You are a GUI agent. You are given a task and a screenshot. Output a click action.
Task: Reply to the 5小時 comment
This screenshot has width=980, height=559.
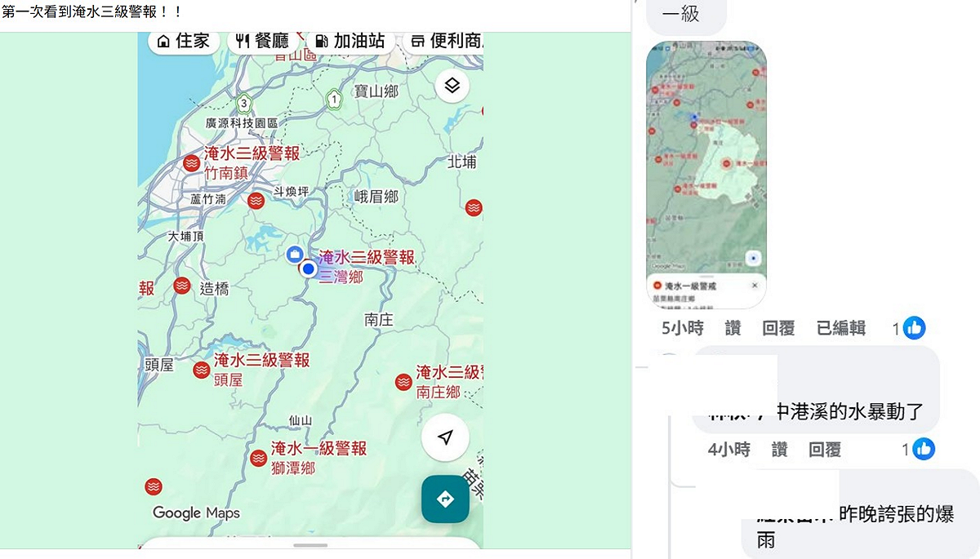coord(778,328)
